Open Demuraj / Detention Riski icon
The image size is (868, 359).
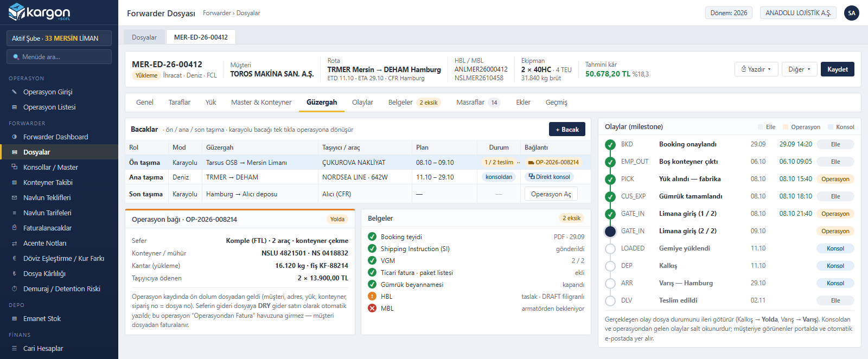coord(15,289)
